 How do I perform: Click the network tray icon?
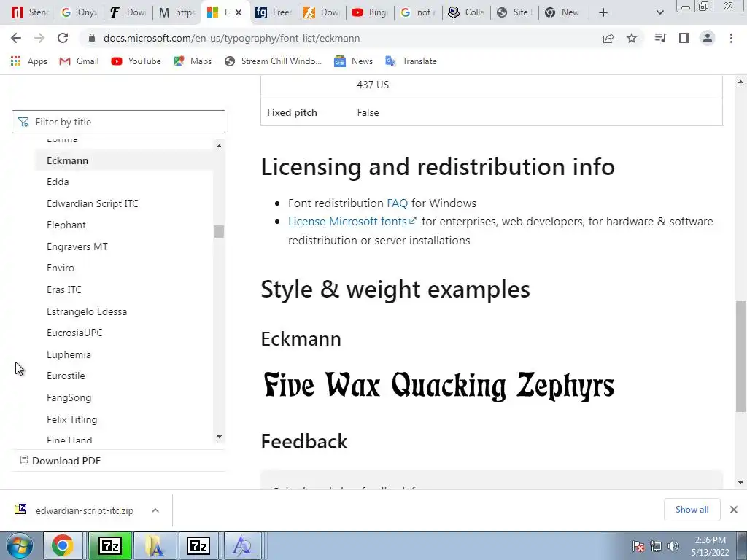[656, 546]
